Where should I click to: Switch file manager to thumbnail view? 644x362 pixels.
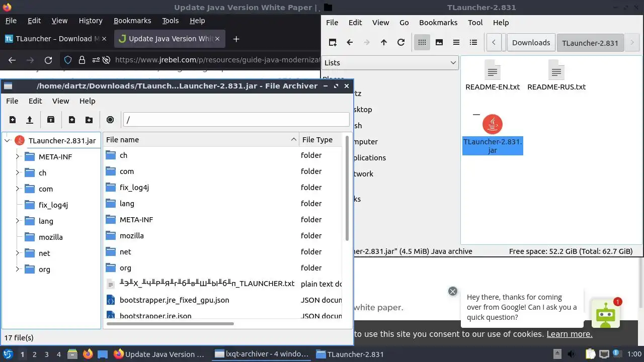439,42
